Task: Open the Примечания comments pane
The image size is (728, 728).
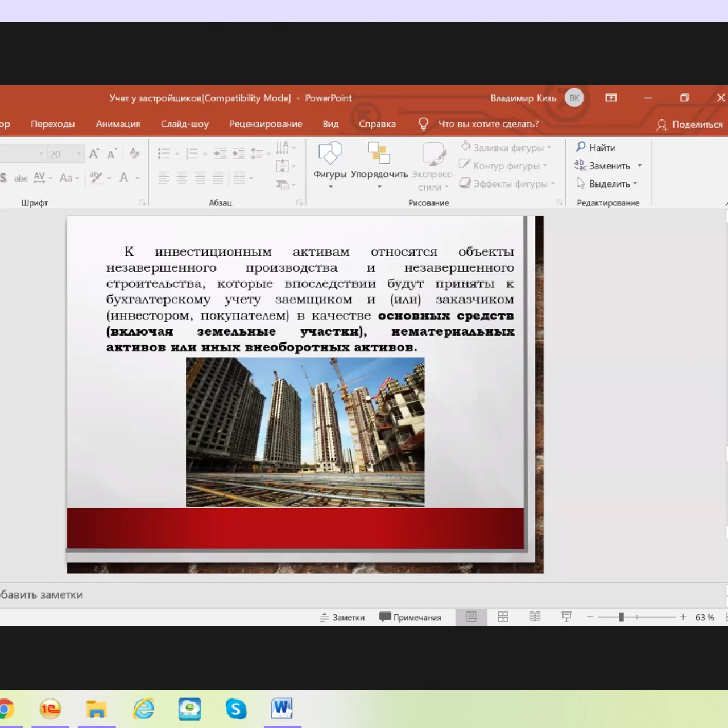Action: (410, 617)
